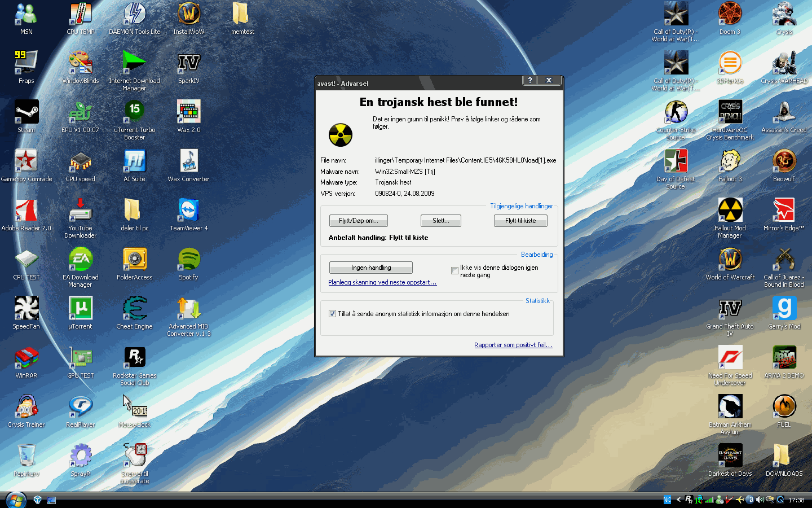Click the Wax Converter shortcut
Screen dimensions: 812x508
(188, 165)
